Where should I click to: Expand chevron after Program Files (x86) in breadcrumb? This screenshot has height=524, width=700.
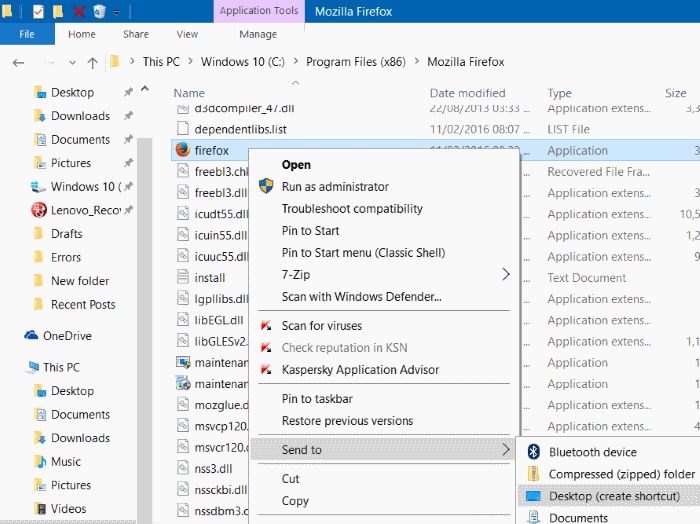tap(417, 62)
